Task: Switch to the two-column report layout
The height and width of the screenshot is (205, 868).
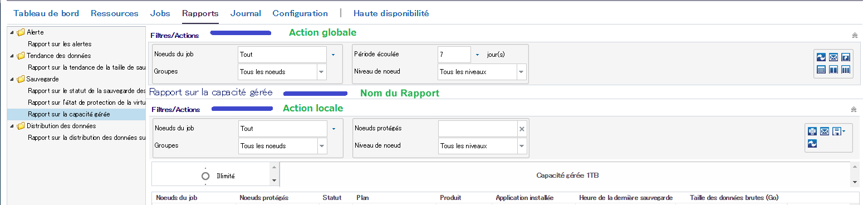Action: (x=833, y=70)
